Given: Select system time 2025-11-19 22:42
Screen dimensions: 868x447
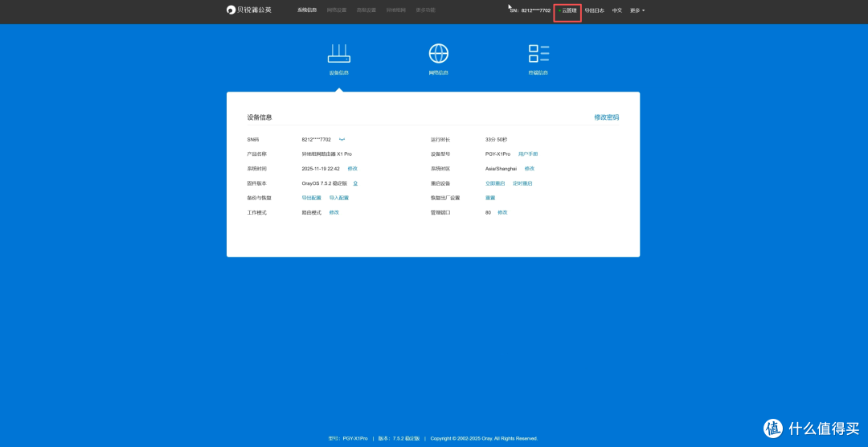Looking at the screenshot, I should point(321,168).
